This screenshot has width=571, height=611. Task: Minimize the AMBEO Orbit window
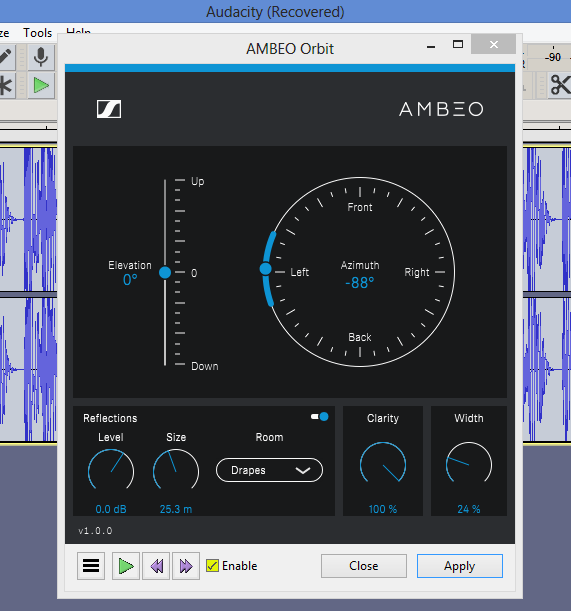[431, 45]
